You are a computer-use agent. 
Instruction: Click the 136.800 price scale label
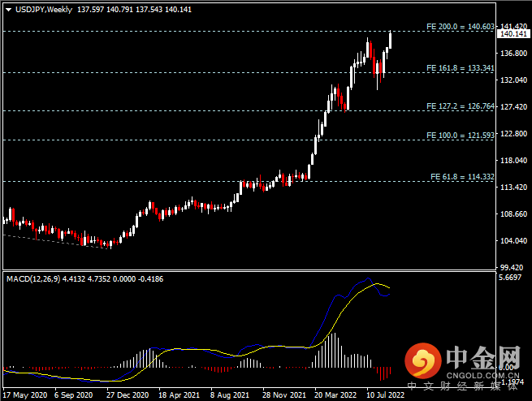513,54
